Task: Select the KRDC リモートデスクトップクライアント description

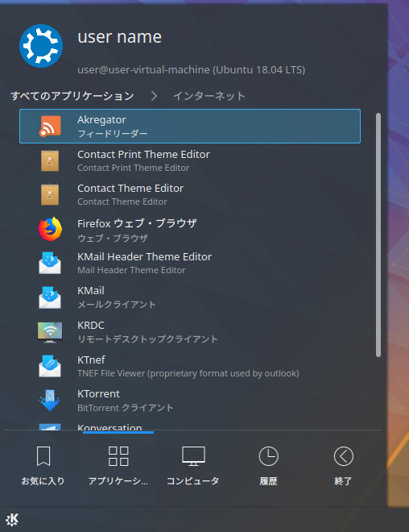Action: [147, 339]
